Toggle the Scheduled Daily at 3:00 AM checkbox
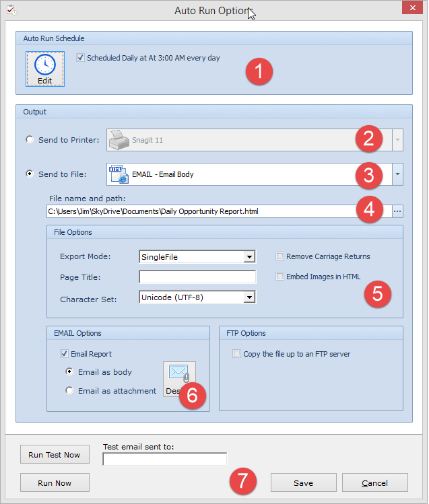Screen dimensions: 429x504 (x=80, y=58)
